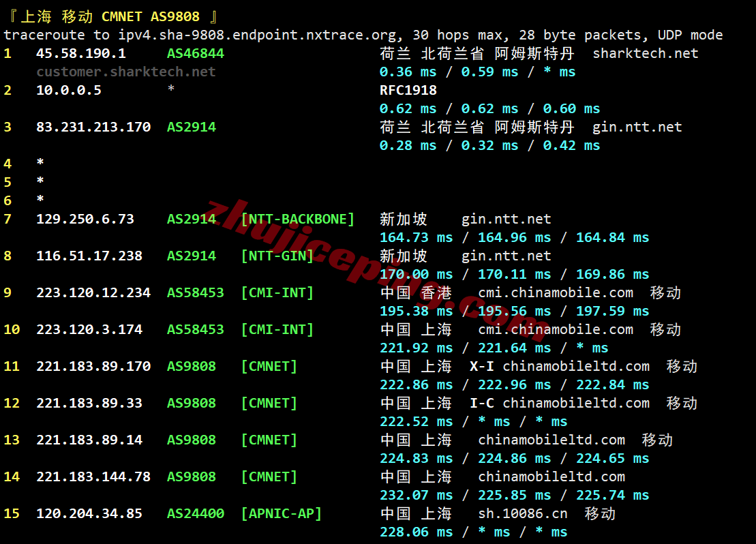The height and width of the screenshot is (544, 756).
Task: Select hop 15 IP 120.204.34.85
Action: (x=89, y=513)
